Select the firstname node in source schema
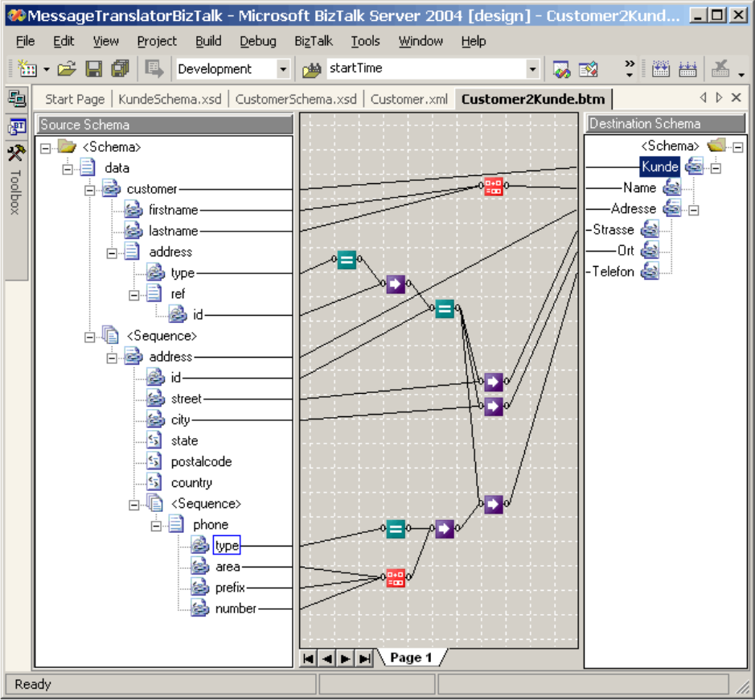The image size is (755, 700). point(173,210)
